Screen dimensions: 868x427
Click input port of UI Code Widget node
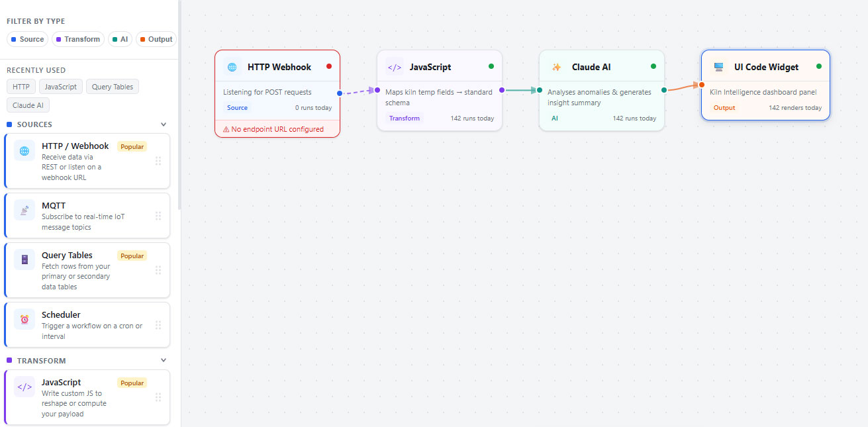702,84
